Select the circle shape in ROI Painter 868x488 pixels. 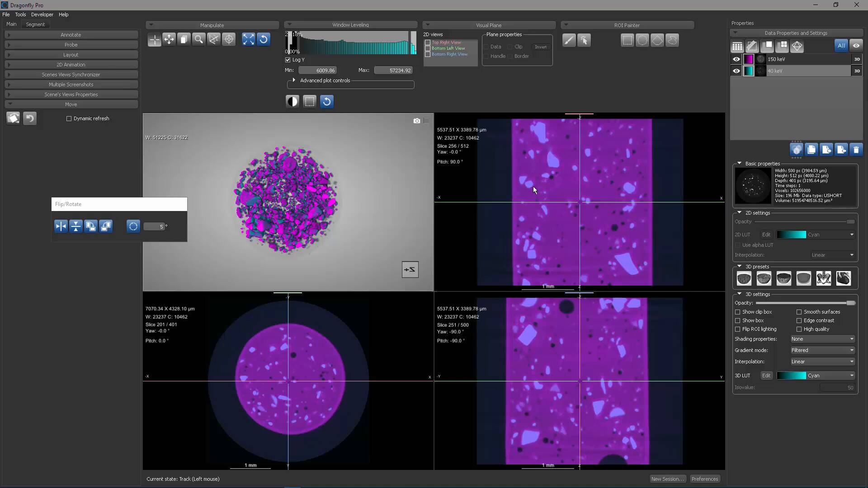click(642, 41)
